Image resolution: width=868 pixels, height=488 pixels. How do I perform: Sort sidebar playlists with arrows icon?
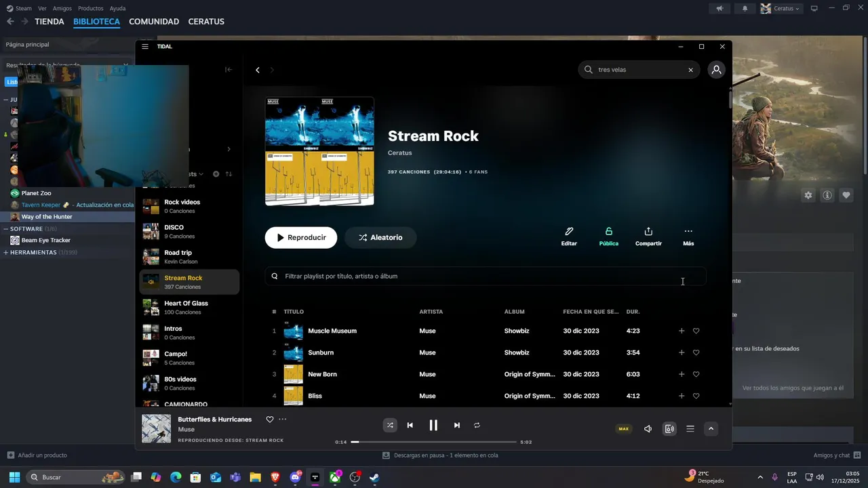[x=229, y=174]
